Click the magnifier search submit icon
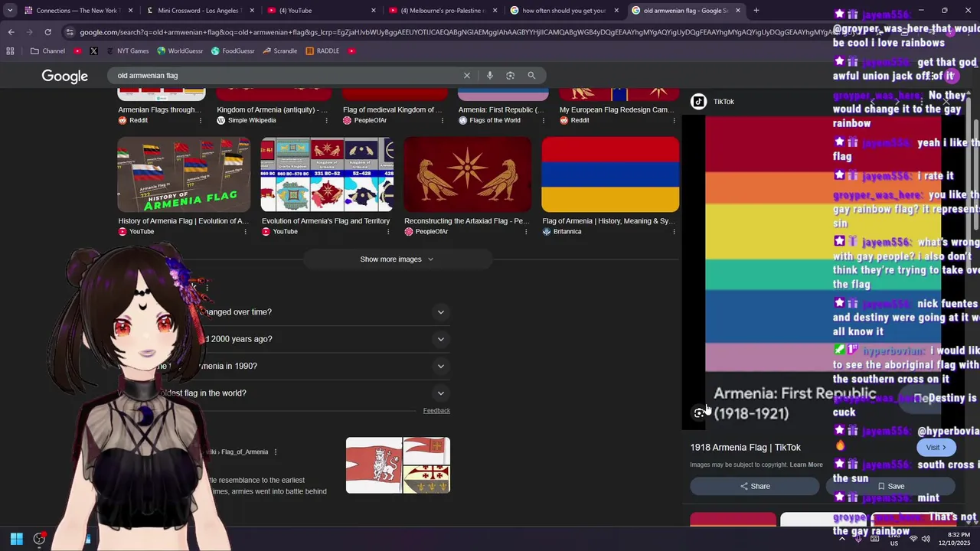Image resolution: width=980 pixels, height=551 pixels. 531,76
